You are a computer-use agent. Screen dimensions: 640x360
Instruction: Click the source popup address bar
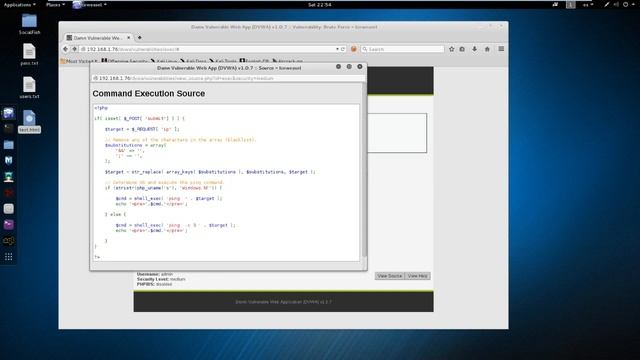(x=228, y=78)
